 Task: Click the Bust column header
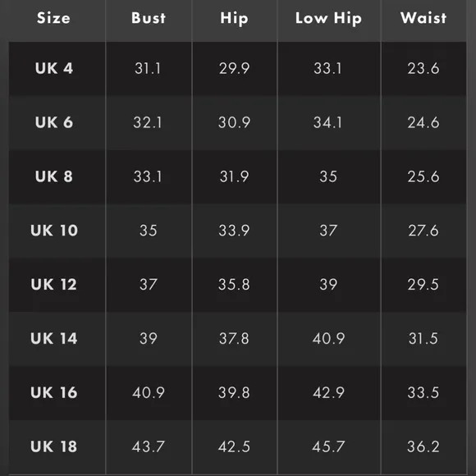tap(149, 18)
